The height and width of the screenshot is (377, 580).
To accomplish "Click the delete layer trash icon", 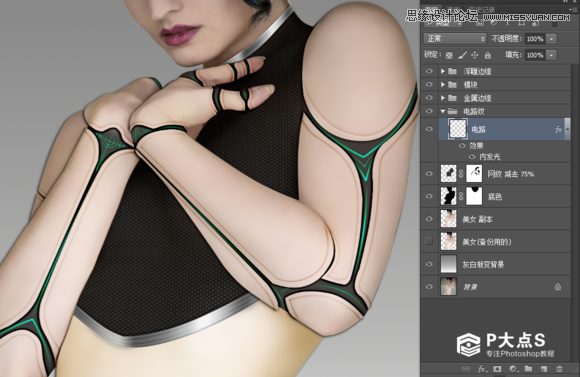I will (559, 368).
